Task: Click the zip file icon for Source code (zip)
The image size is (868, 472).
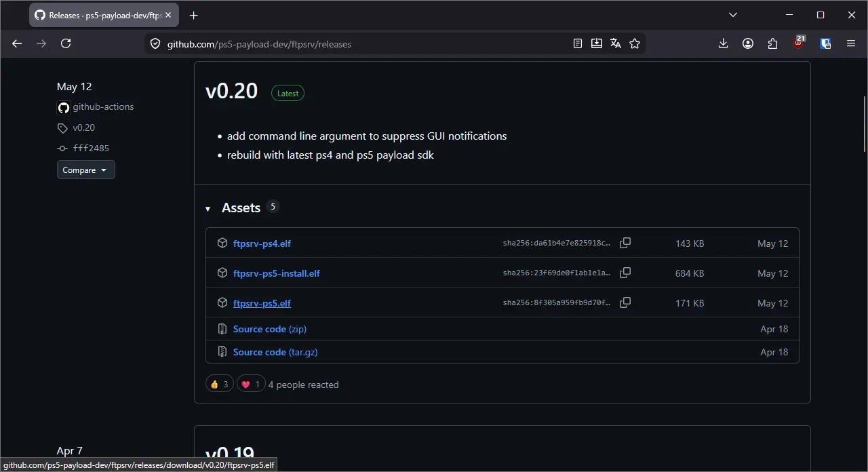Action: tap(222, 329)
